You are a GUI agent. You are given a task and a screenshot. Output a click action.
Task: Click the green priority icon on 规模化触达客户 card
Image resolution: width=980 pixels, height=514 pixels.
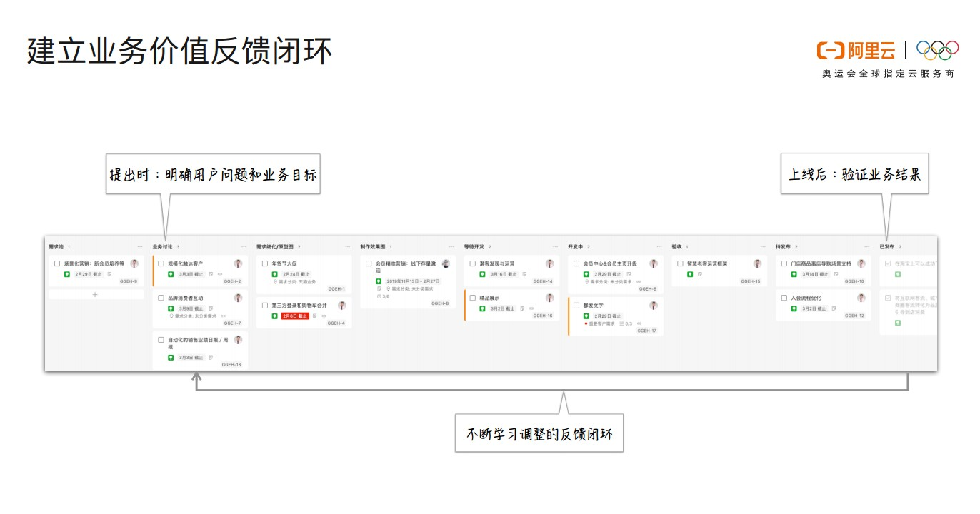171,274
